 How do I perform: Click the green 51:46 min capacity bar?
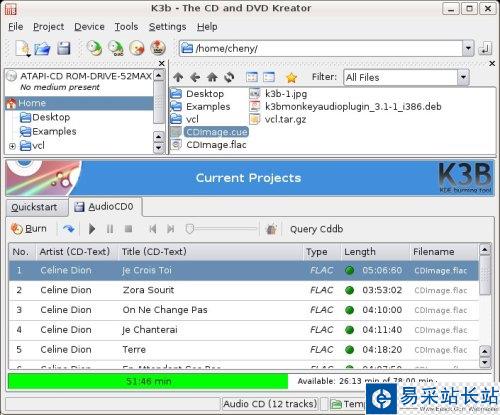point(148,381)
